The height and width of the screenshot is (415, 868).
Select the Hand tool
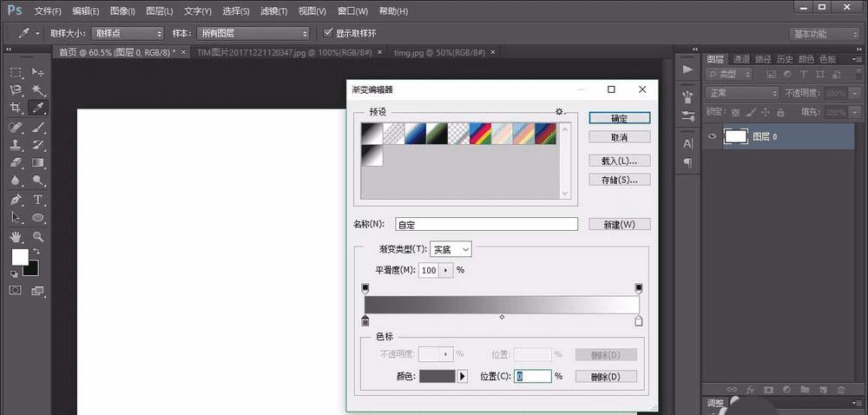(16, 237)
